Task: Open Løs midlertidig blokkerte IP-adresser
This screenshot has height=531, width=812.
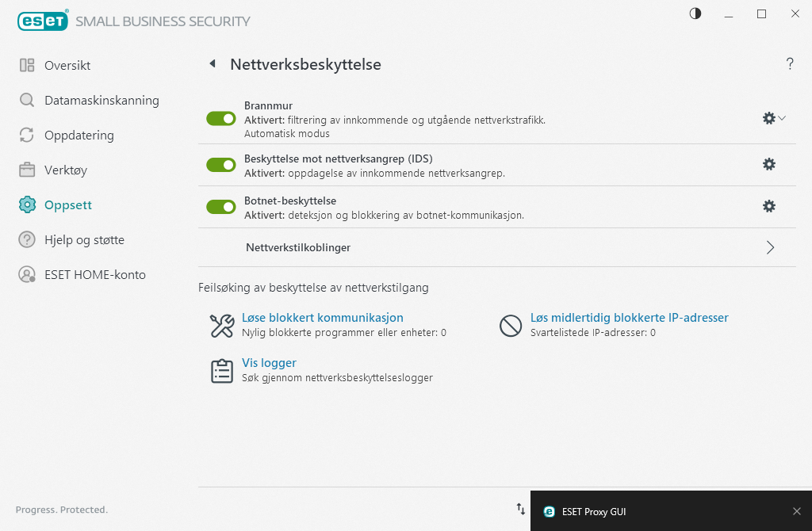Action: (x=629, y=317)
